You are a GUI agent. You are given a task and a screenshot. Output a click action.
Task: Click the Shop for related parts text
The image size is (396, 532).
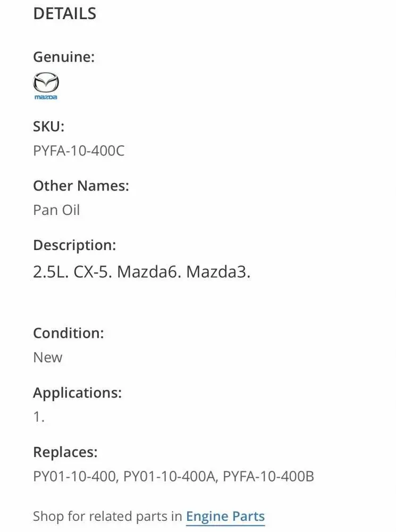(108, 516)
